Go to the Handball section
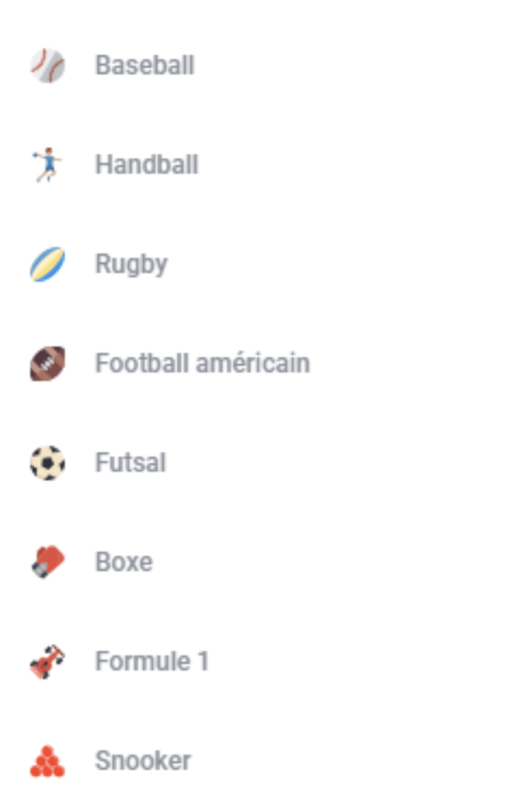 point(266,165)
